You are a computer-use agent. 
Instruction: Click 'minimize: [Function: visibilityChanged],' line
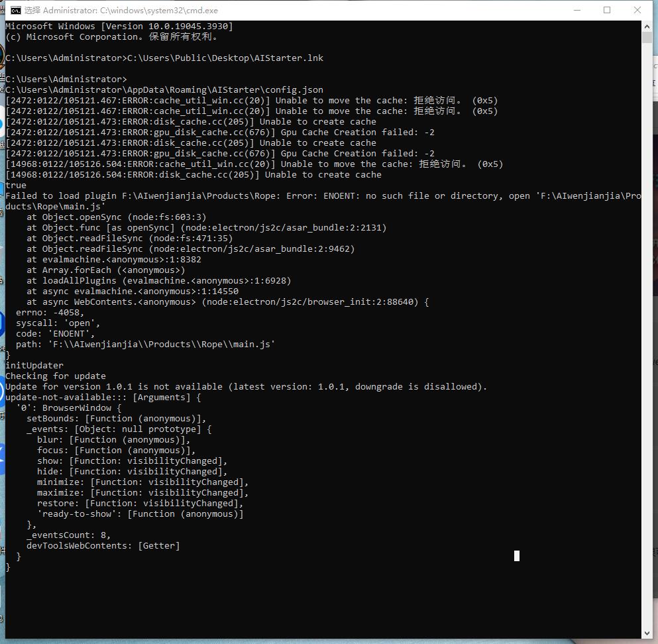pyautogui.click(x=142, y=482)
